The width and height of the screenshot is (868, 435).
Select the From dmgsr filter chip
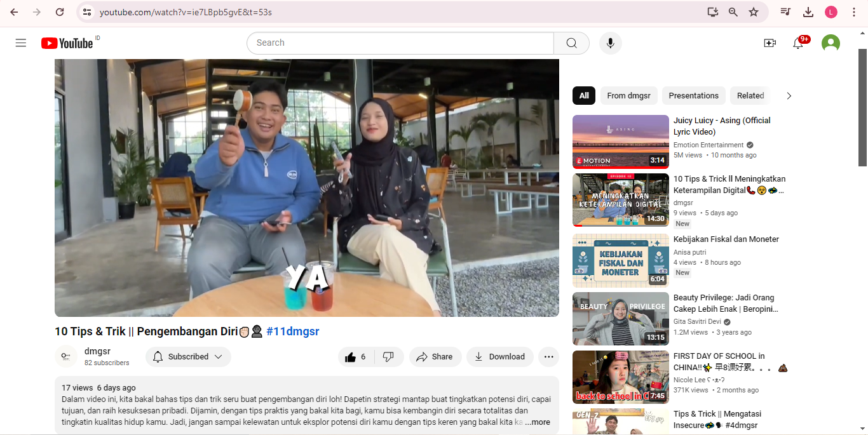(628, 96)
